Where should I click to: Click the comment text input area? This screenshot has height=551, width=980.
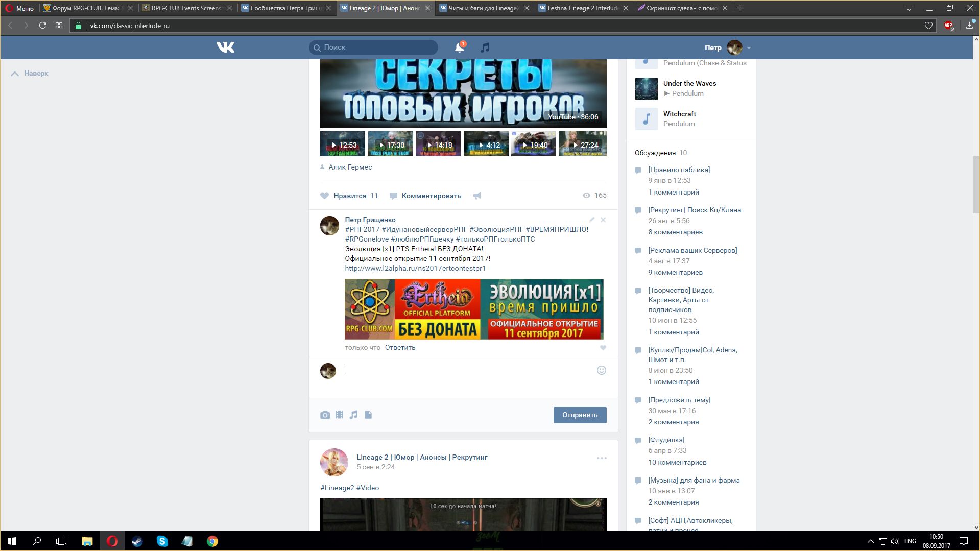click(468, 370)
